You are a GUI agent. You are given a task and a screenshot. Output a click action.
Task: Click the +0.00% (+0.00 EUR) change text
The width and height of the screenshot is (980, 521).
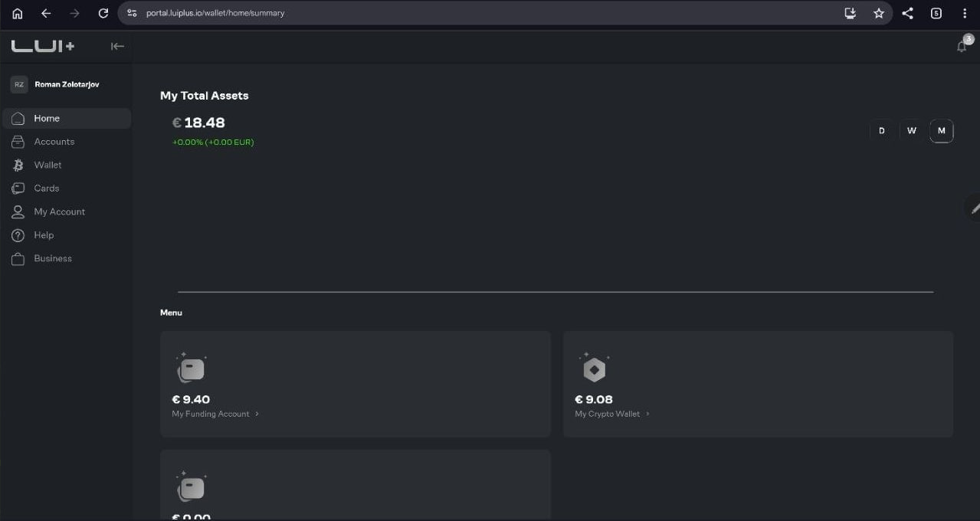(x=213, y=143)
